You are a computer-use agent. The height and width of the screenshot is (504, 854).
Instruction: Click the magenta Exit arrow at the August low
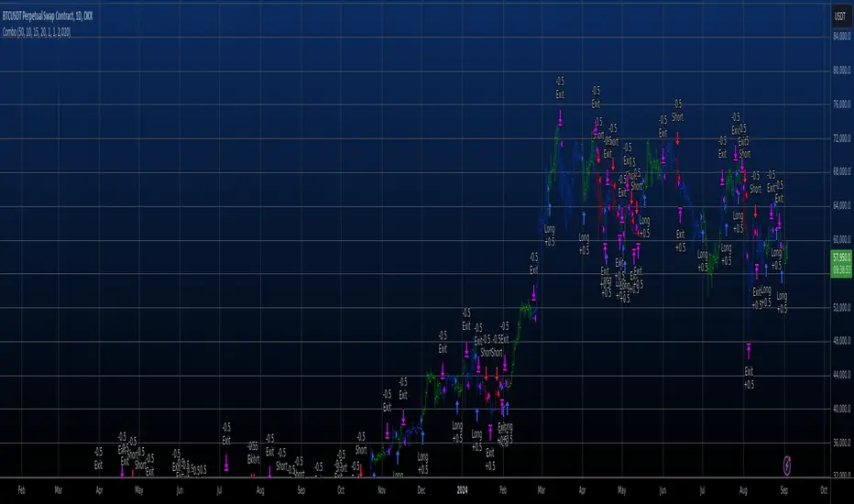(x=749, y=350)
